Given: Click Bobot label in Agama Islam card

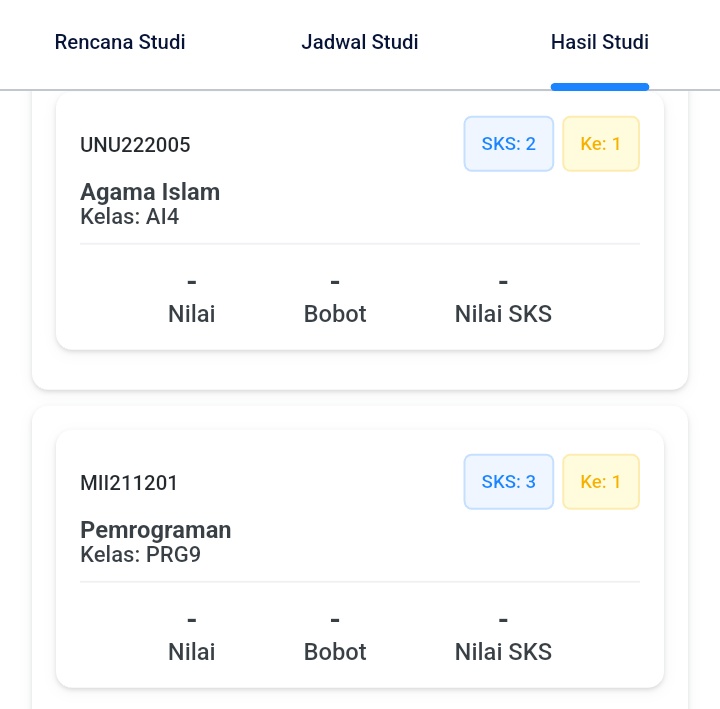Looking at the screenshot, I should (x=335, y=314).
